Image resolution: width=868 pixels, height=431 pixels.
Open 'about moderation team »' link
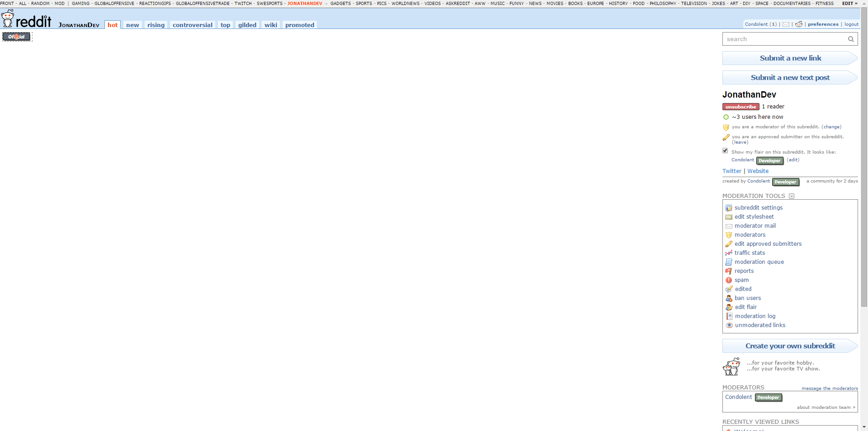tap(826, 408)
